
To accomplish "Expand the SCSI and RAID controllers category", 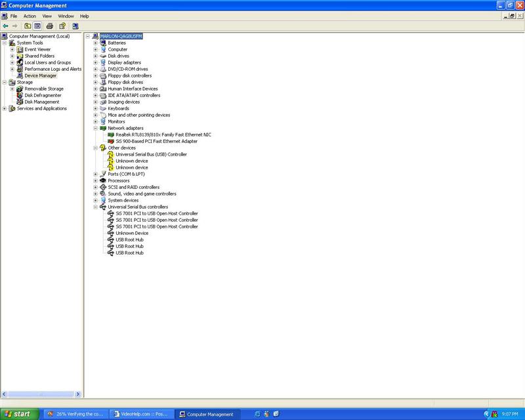I will [x=95, y=187].
